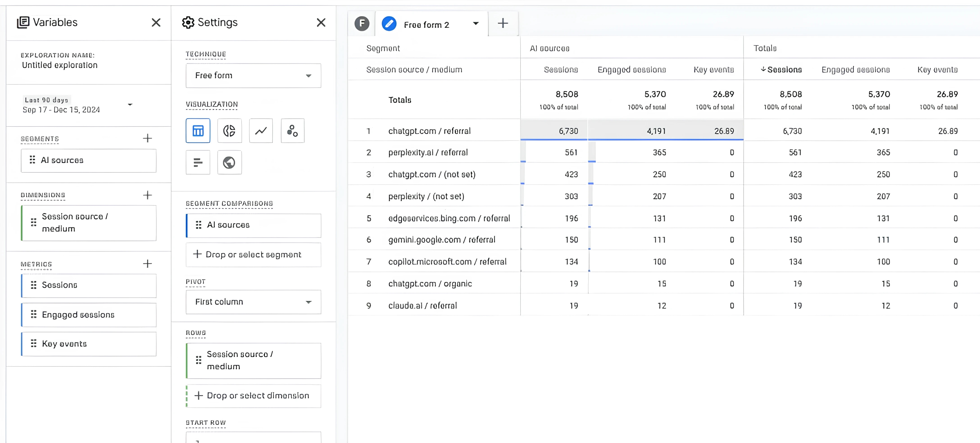Click the Variables panel icon

23,22
